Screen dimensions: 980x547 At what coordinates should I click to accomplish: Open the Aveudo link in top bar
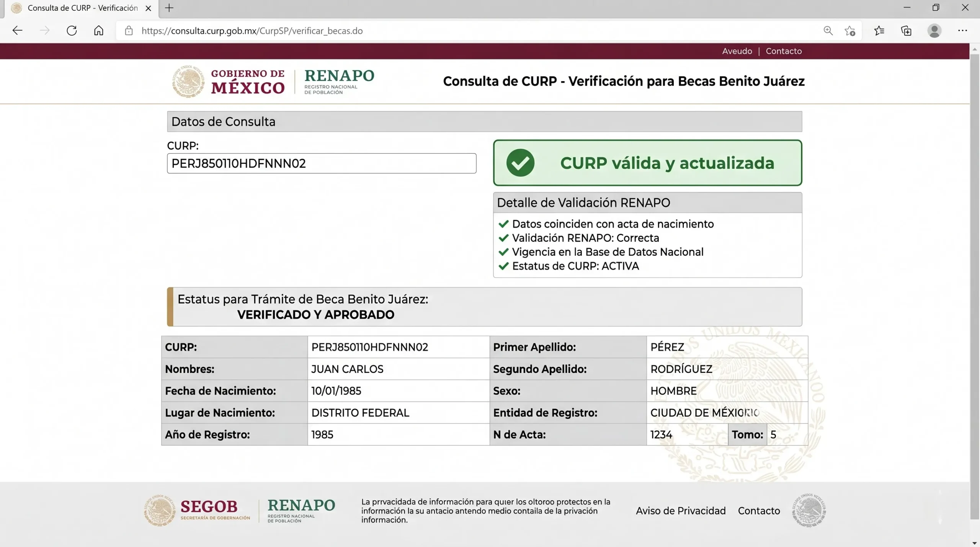tap(737, 51)
